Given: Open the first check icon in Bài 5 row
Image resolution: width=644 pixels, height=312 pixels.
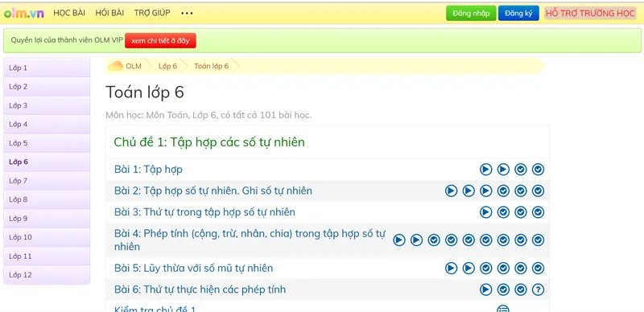Looking at the screenshot, I should coord(486,268).
